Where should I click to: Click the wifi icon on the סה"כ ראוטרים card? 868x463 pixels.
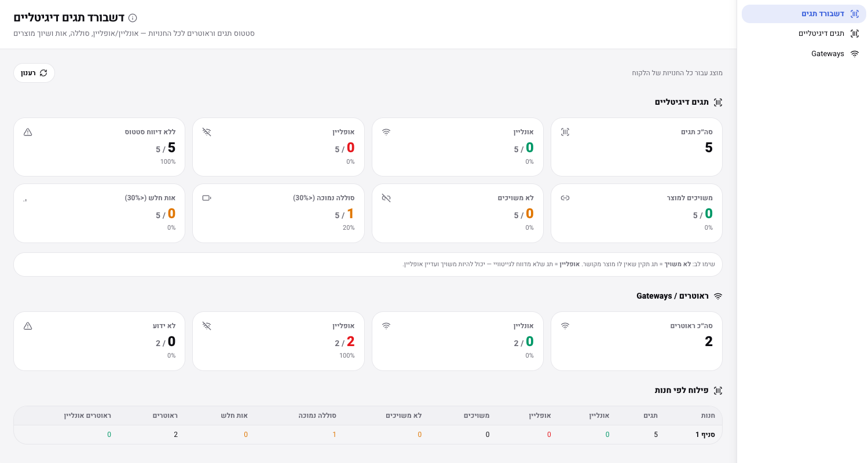coord(565,326)
